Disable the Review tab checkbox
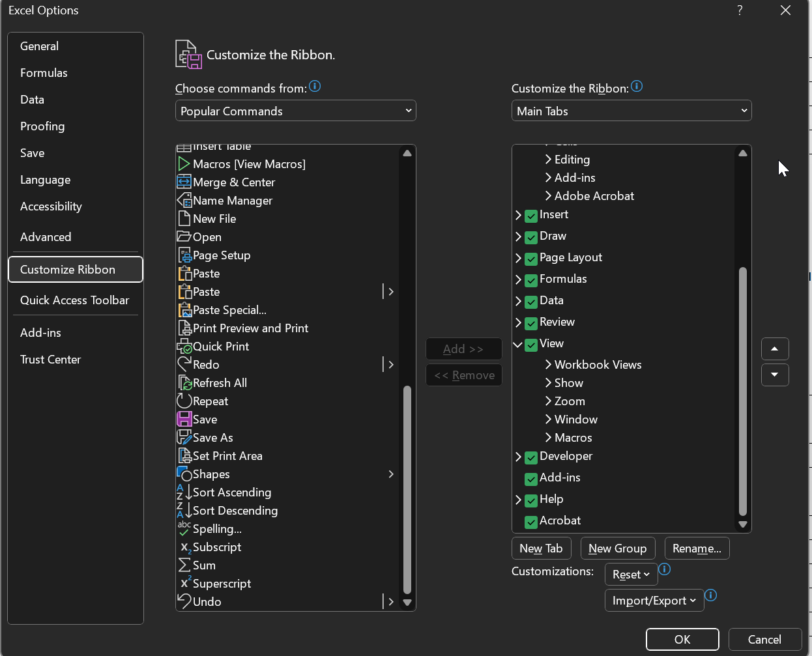The width and height of the screenshot is (812, 656). coord(531,323)
